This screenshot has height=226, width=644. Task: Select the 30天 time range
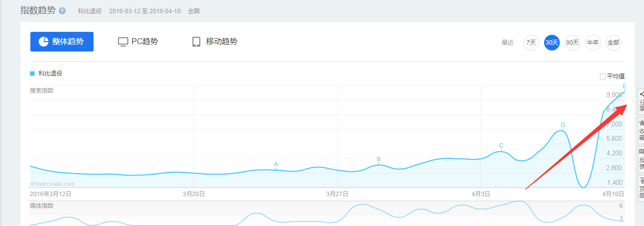(551, 43)
